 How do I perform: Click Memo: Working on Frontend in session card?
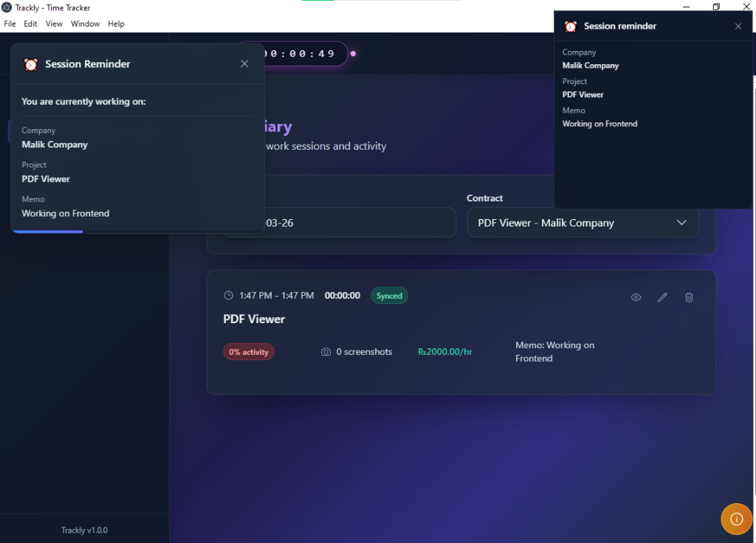pos(555,352)
